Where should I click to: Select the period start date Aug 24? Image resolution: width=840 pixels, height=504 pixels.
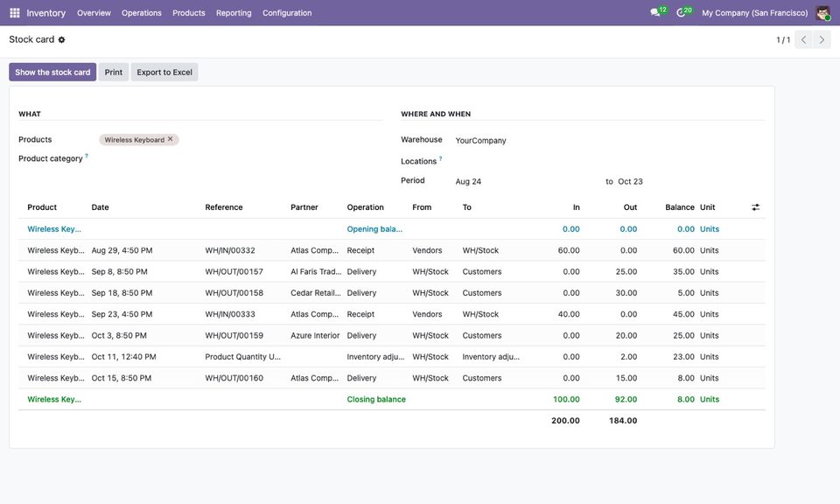pyautogui.click(x=468, y=182)
